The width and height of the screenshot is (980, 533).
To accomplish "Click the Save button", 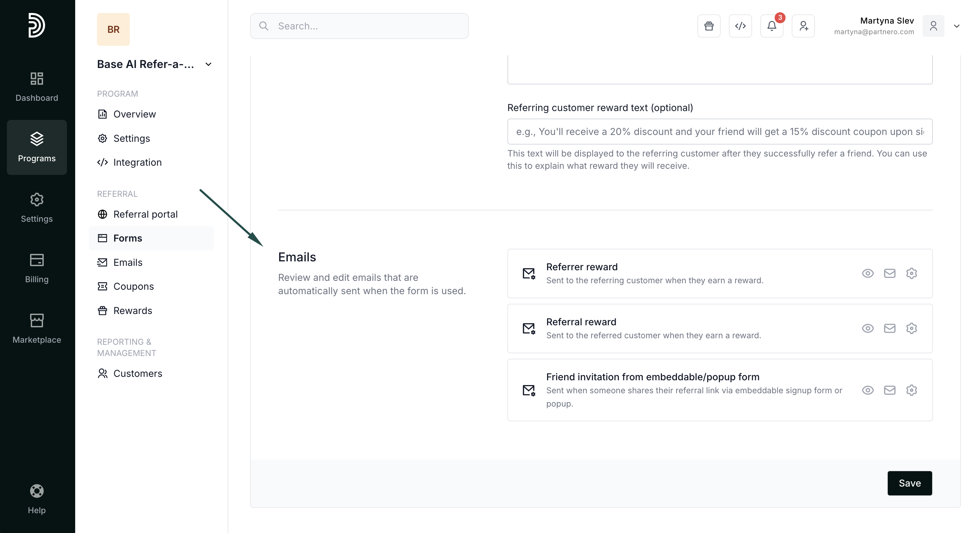I will pyautogui.click(x=909, y=483).
